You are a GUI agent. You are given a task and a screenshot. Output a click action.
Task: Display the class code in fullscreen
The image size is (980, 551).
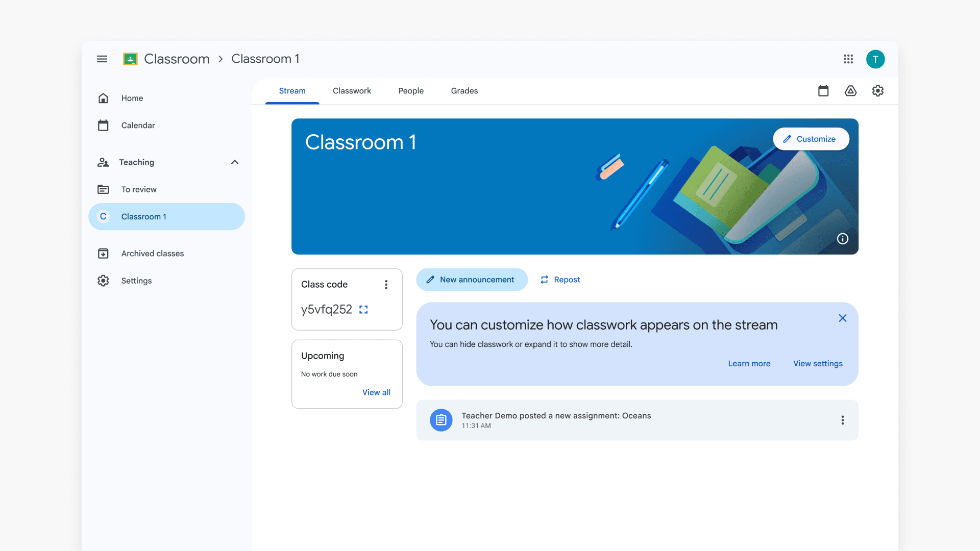[x=363, y=309]
